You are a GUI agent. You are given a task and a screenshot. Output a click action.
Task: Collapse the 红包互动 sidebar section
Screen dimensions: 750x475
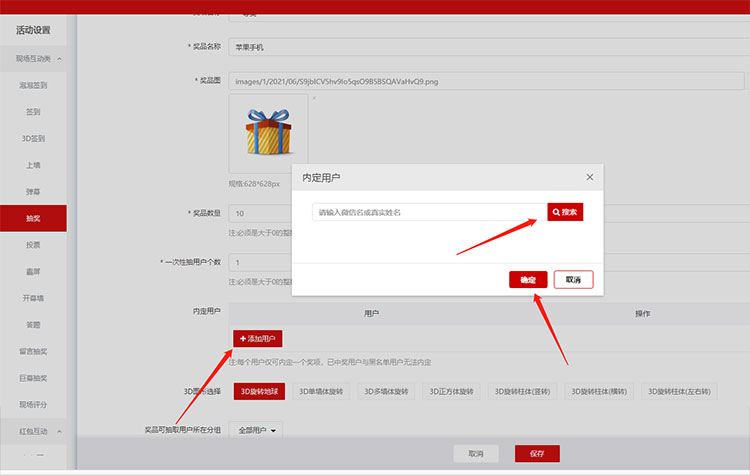(33, 431)
